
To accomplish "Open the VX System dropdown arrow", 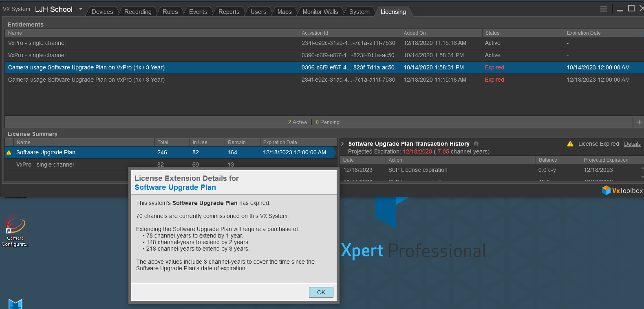I will coord(80,9).
